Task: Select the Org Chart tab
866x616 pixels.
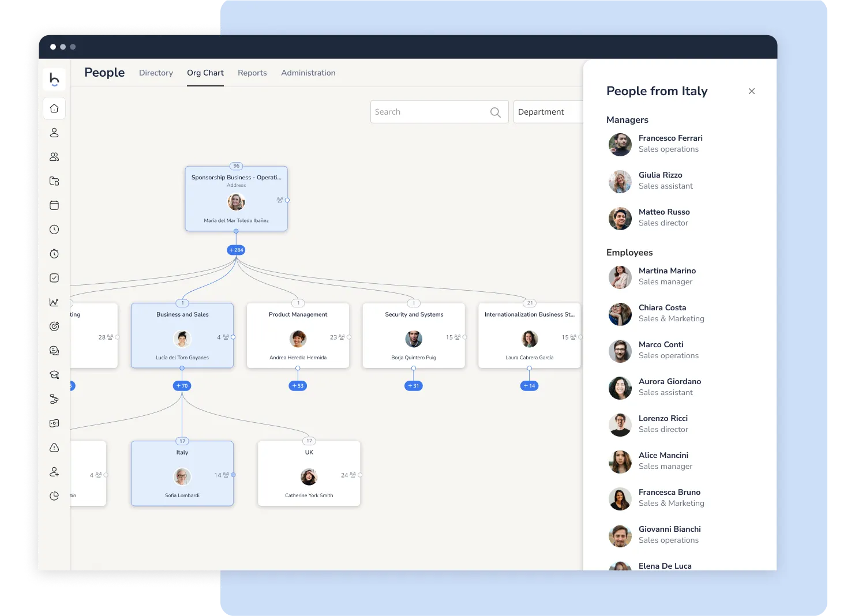Action: click(205, 73)
